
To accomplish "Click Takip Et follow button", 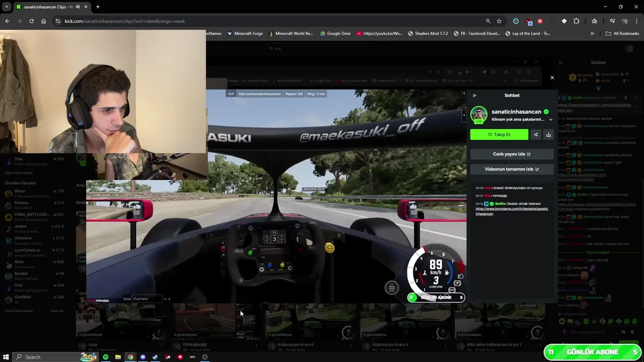I will tap(499, 135).
